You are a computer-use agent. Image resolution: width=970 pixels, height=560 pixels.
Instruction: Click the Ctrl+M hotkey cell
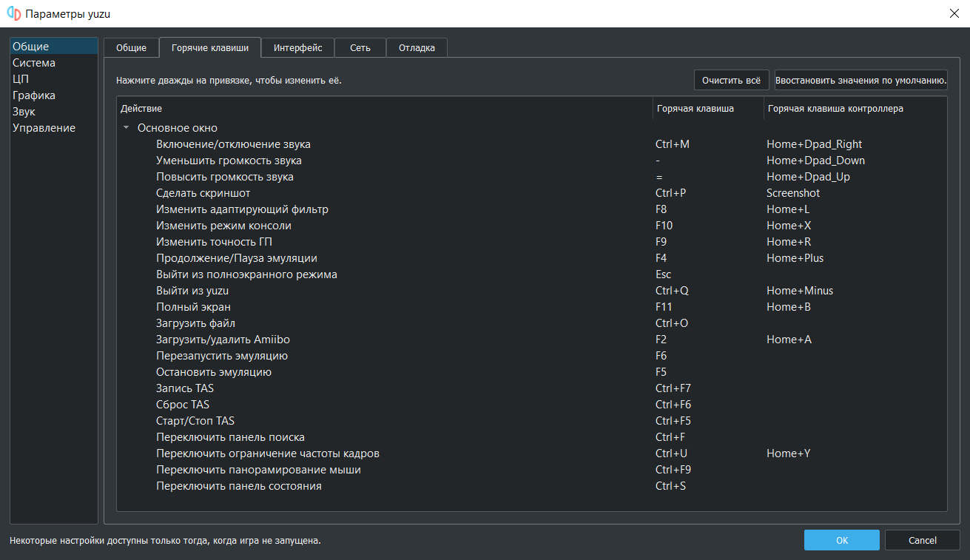click(673, 144)
